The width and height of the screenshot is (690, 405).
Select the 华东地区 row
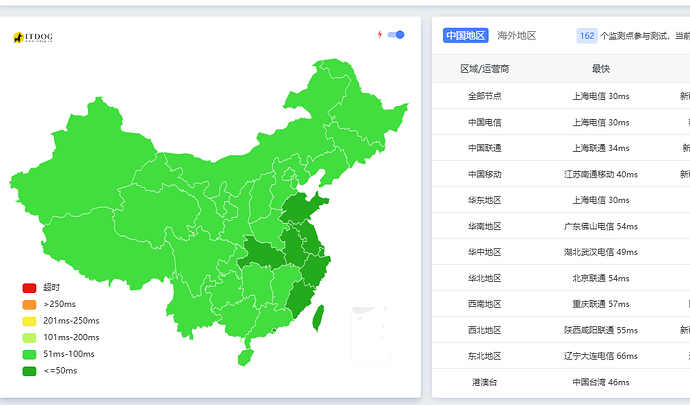[x=561, y=200]
